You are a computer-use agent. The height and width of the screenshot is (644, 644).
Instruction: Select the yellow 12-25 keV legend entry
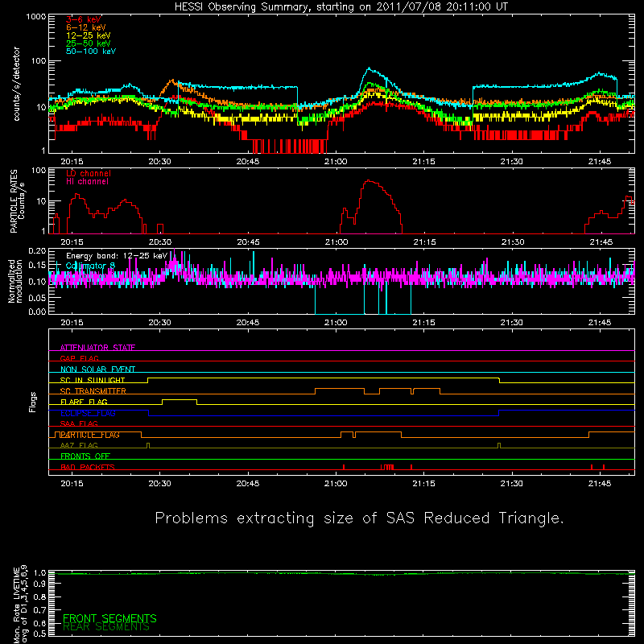(x=89, y=35)
